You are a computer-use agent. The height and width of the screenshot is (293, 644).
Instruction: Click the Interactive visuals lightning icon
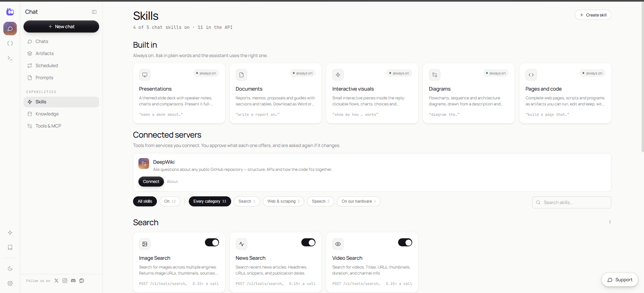338,75
